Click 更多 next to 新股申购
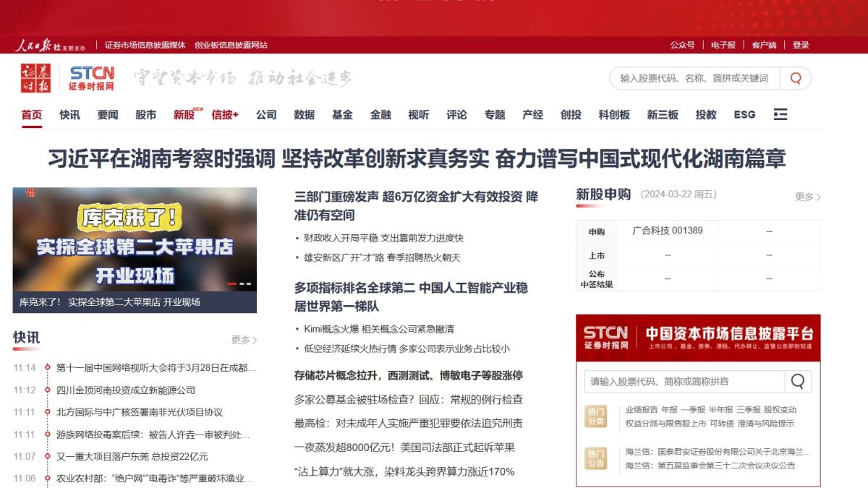 (x=804, y=196)
